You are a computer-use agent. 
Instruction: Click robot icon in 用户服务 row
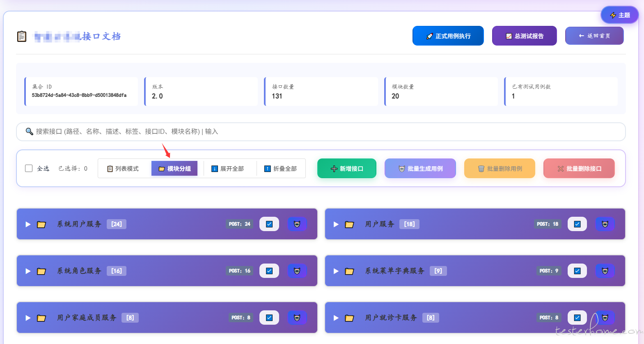click(605, 224)
